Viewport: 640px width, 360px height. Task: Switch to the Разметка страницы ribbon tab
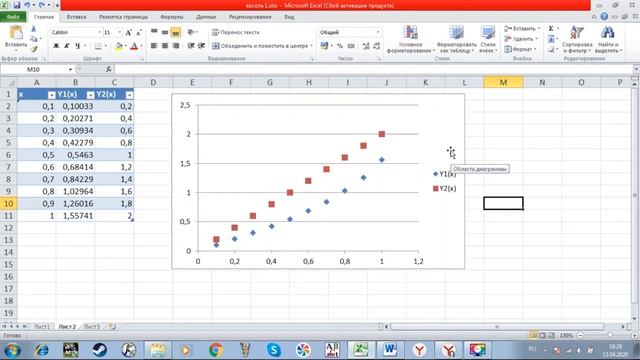pos(123,17)
